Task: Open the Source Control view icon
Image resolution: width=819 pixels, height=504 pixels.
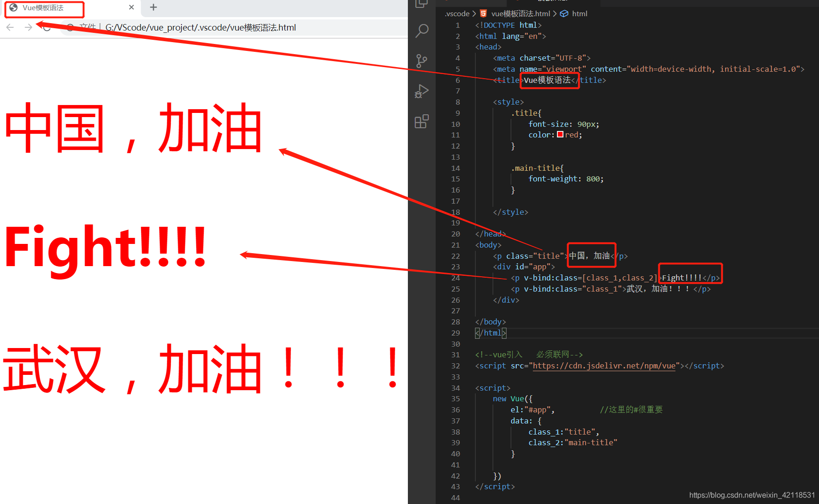Action: (421, 61)
